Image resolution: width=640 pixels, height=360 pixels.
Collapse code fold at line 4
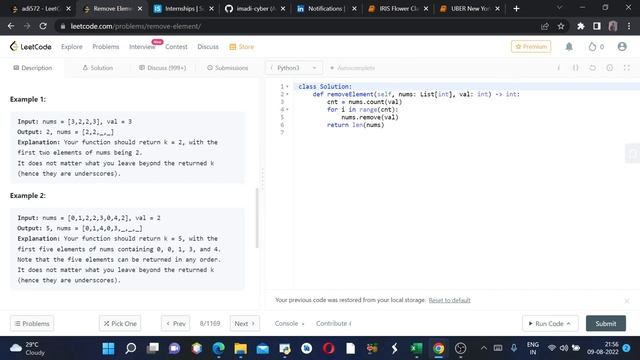[x=287, y=109]
